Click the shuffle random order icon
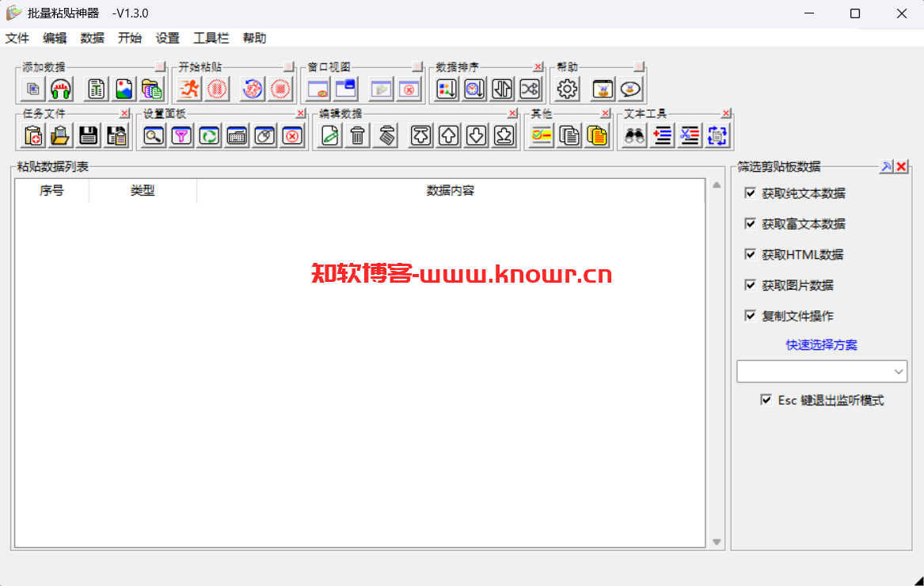Screen dimensions: 924x586 (x=530, y=89)
